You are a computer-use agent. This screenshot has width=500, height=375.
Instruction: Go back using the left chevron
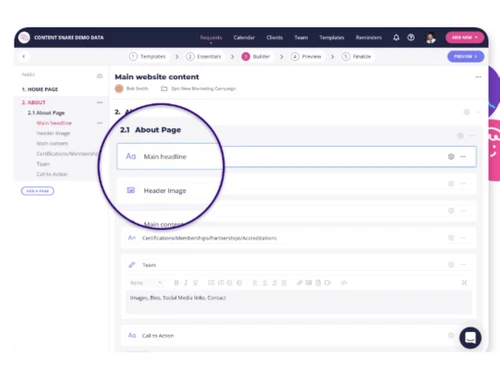(24, 56)
